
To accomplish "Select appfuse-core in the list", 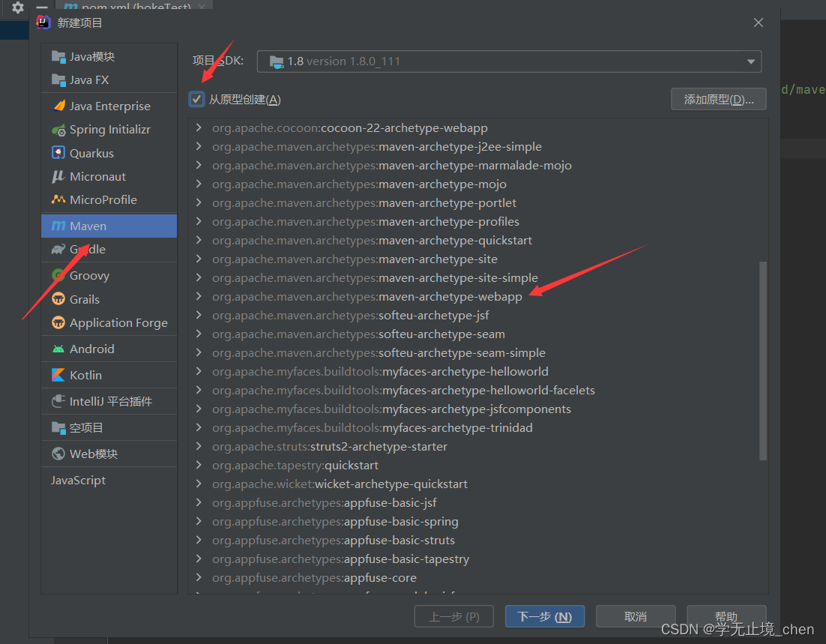I will tap(314, 577).
